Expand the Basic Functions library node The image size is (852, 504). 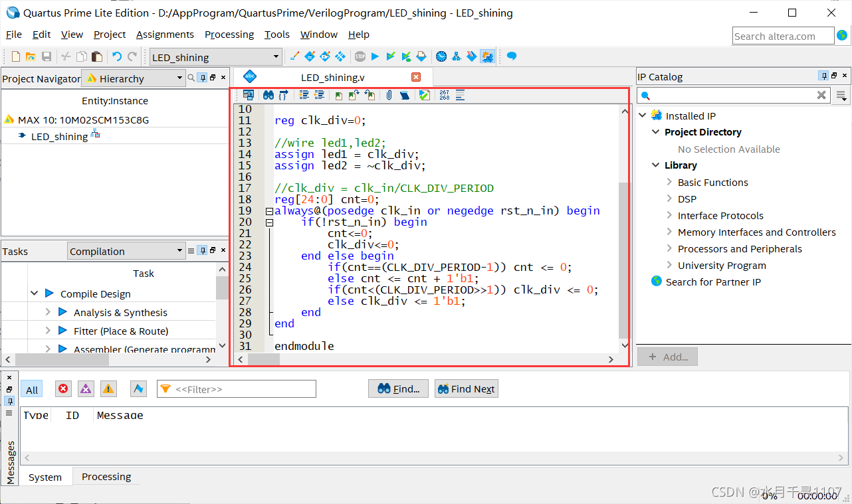669,181
